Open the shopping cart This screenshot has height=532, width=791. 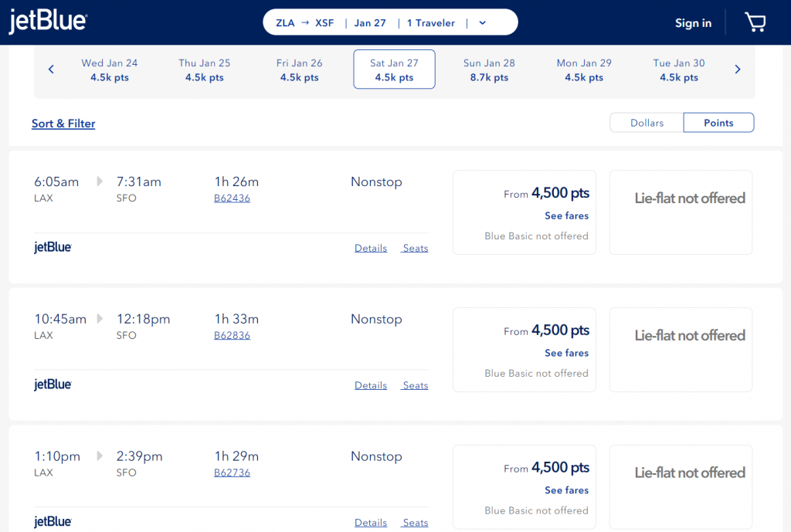point(755,22)
